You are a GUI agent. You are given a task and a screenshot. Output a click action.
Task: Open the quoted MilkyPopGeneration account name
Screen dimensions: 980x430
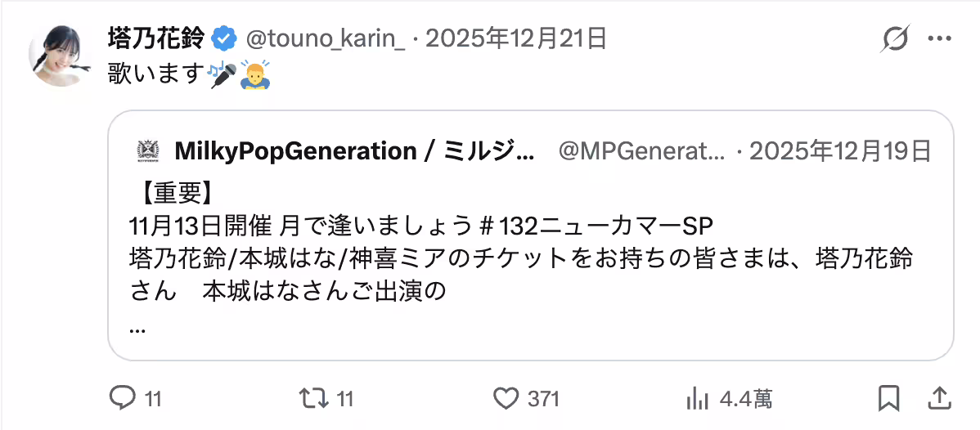point(354,150)
